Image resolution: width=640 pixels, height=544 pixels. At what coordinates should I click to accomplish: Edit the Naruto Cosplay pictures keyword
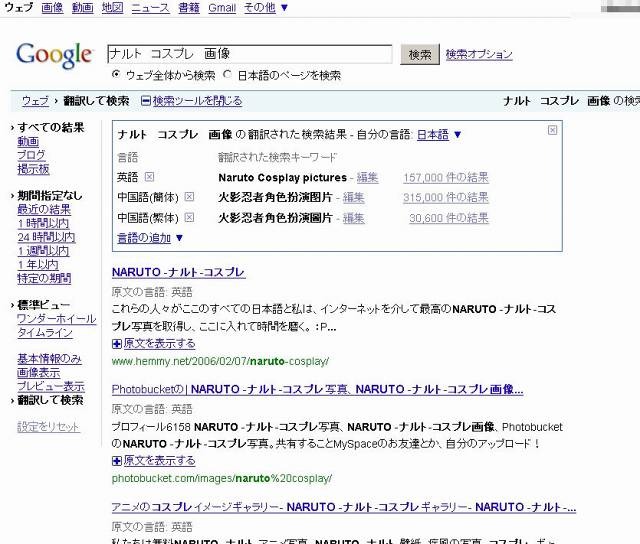click(367, 178)
